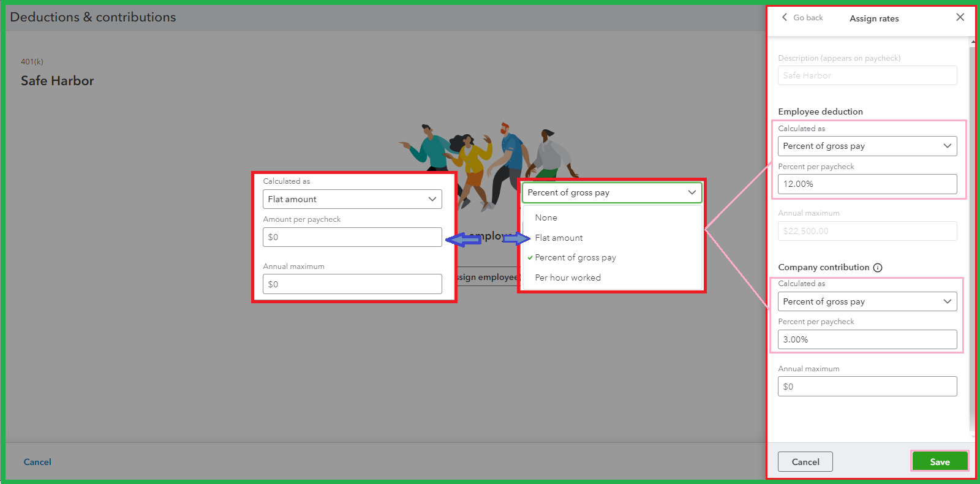
Task: Open Employee deduction Calculated as dropdown
Action: (867, 146)
